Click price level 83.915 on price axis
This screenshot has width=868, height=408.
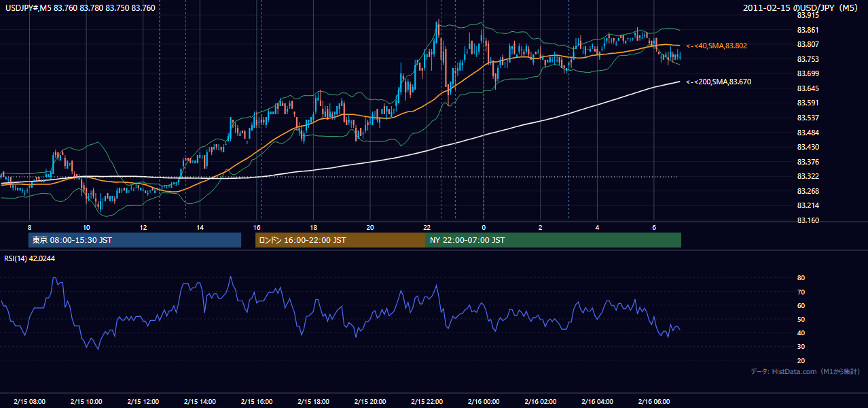[x=808, y=15]
